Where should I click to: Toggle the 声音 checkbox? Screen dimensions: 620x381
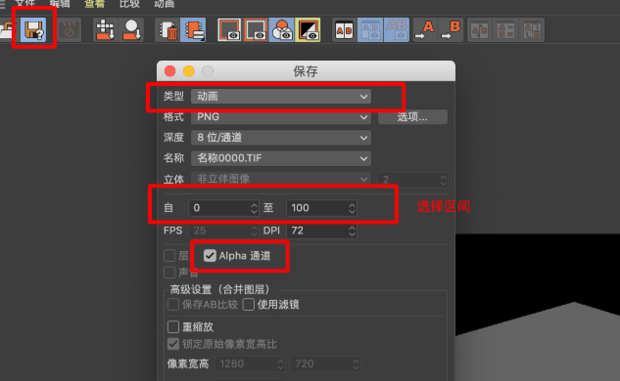pos(170,272)
